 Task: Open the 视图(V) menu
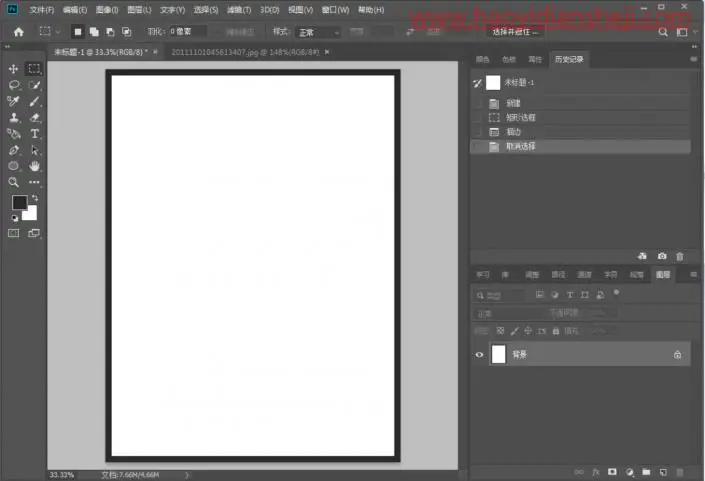[300, 9]
